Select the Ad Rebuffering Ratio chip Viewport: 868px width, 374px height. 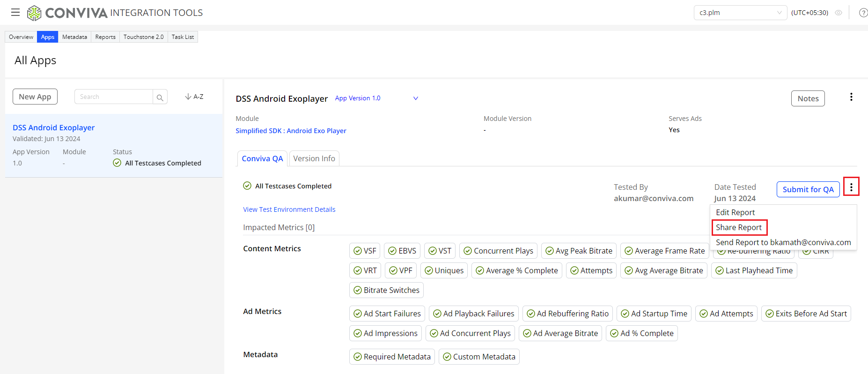tap(567, 314)
